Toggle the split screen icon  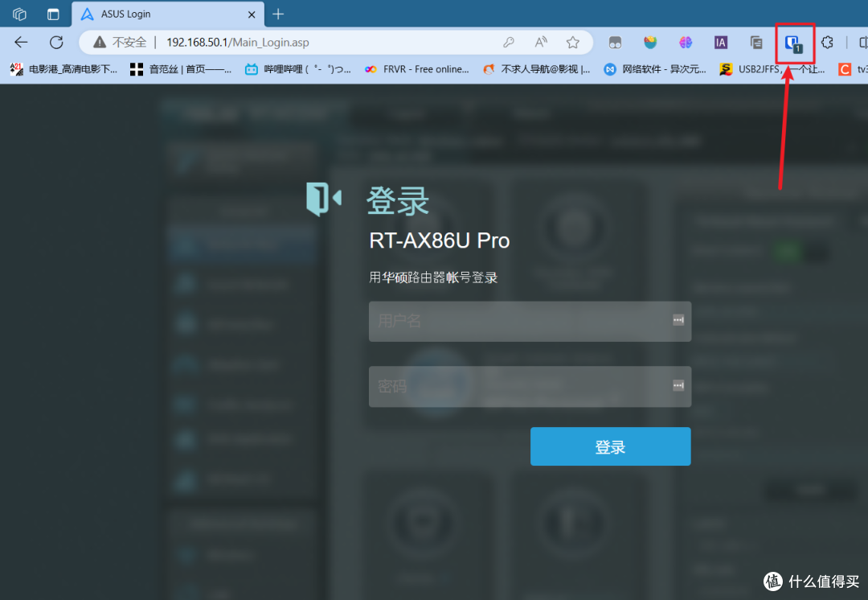tap(862, 42)
